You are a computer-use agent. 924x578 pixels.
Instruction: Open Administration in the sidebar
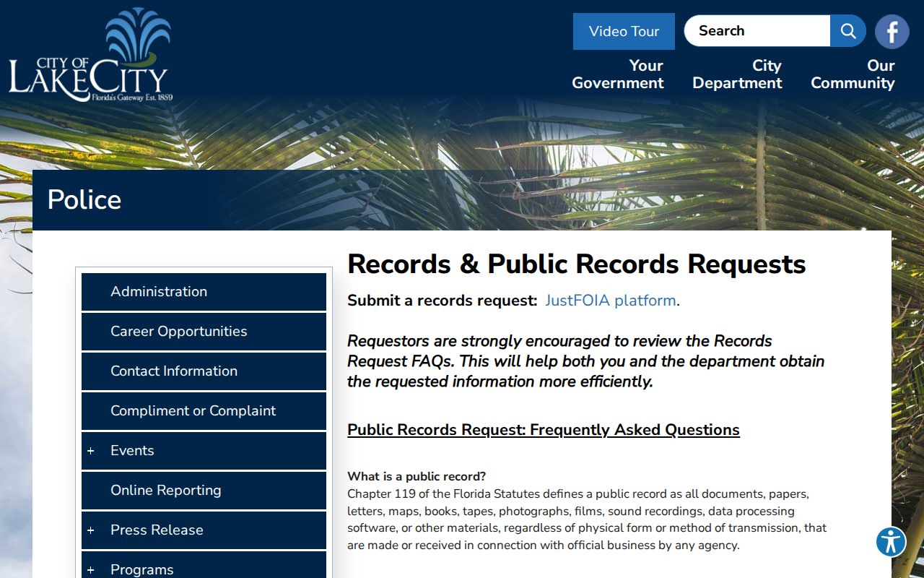coord(204,292)
